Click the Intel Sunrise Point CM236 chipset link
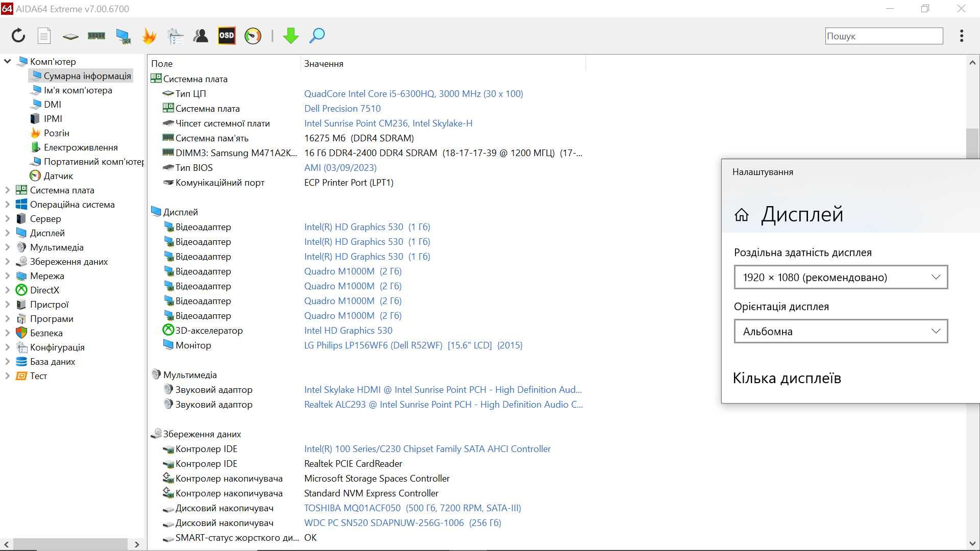The width and height of the screenshot is (980, 551). pyautogui.click(x=388, y=123)
